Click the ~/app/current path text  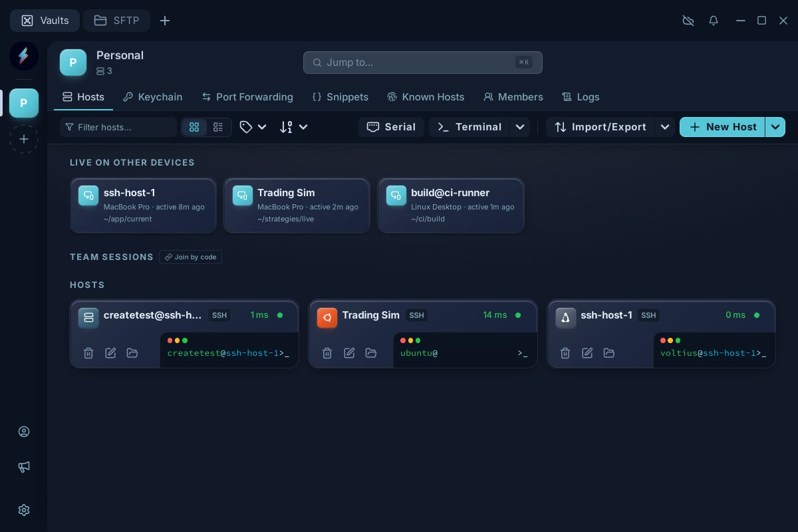[128, 219]
